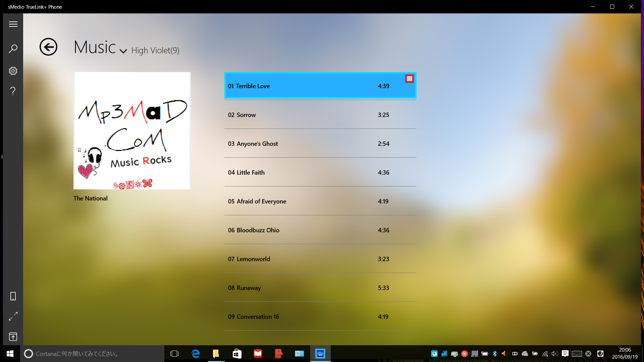Click The National artist name

point(91,198)
